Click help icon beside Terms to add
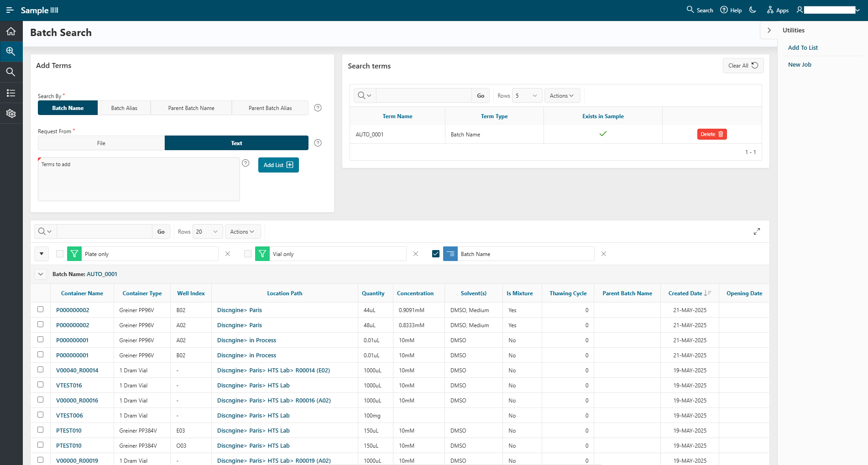868x465 pixels. (x=246, y=163)
